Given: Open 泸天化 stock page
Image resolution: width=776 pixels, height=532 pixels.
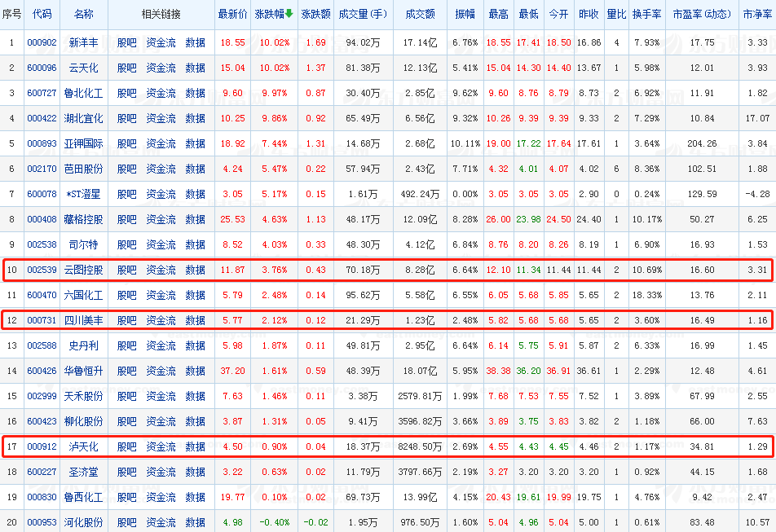Looking at the screenshot, I should pos(83,446).
